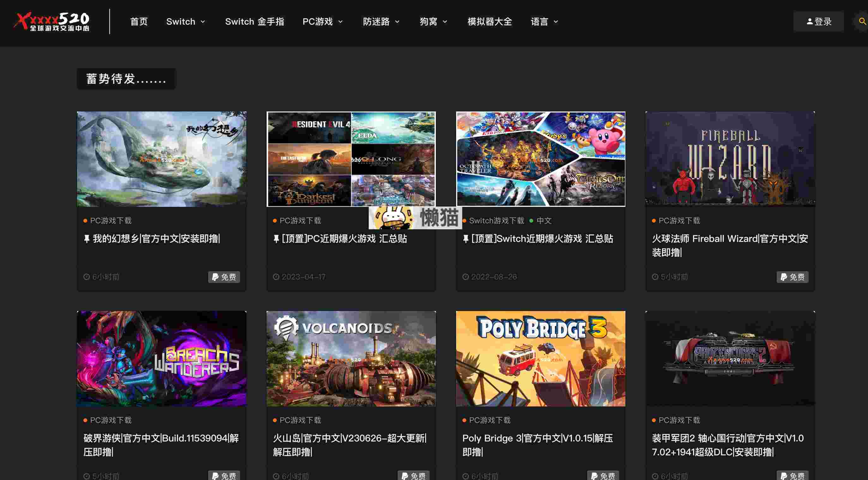Click the 中文 language tag
Image resolution: width=868 pixels, height=480 pixels.
point(544,221)
